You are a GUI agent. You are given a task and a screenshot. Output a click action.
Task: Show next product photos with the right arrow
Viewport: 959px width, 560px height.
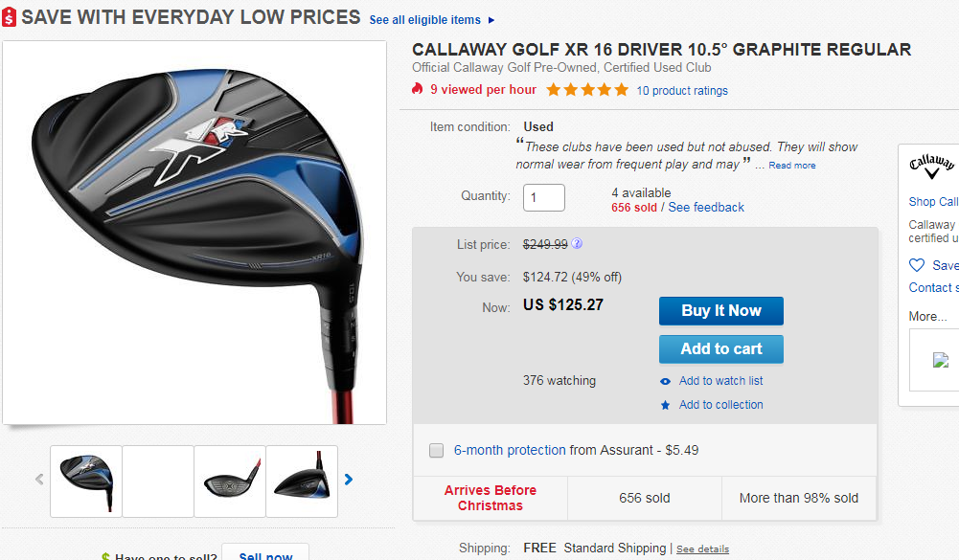point(349,480)
